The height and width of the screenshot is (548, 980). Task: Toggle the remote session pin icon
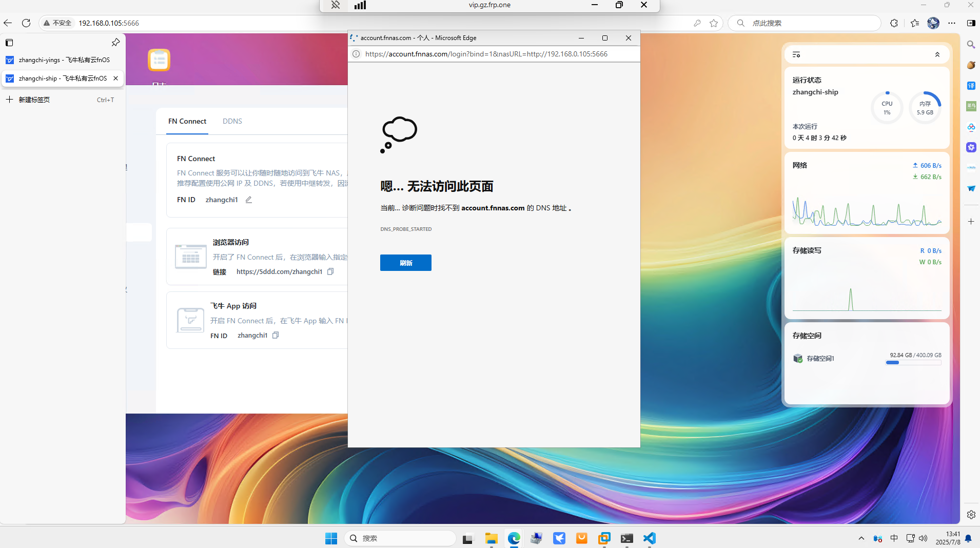335,5
